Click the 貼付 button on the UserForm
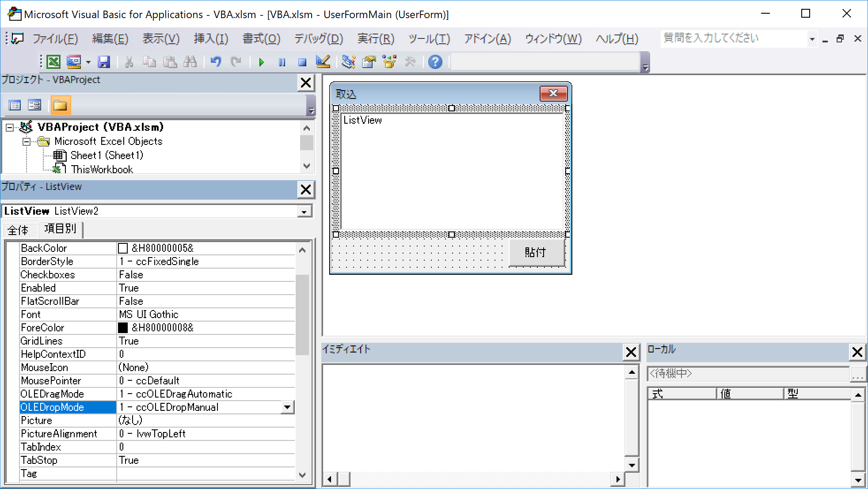Screen dimensions: 868x489 [x=537, y=252]
